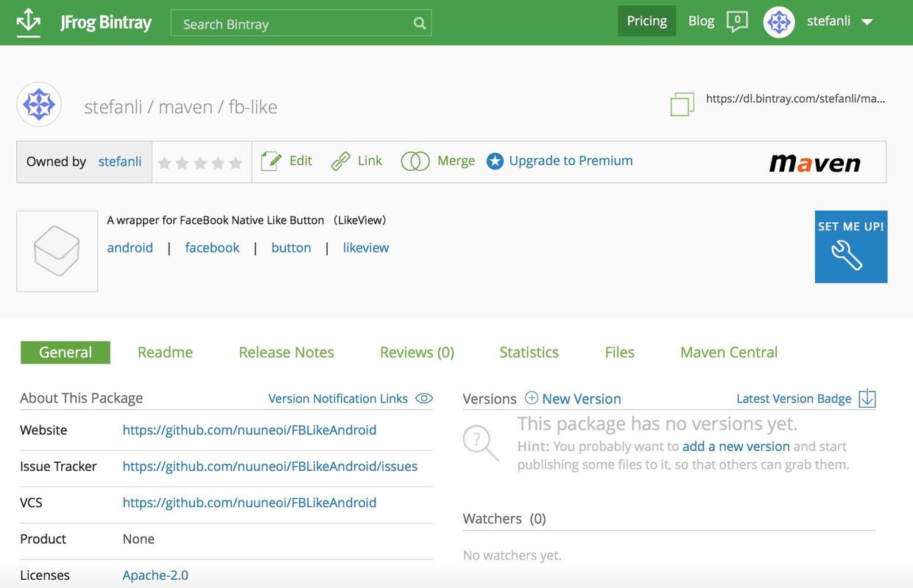This screenshot has width=913, height=588.
Task: Click the Link chain icon
Action: tap(340, 161)
